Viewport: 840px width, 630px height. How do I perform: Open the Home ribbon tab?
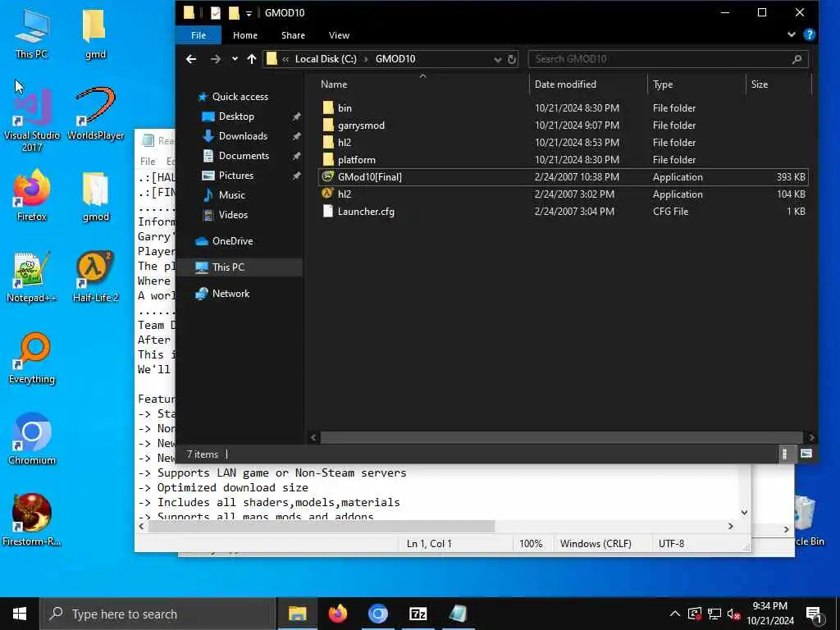tap(244, 35)
